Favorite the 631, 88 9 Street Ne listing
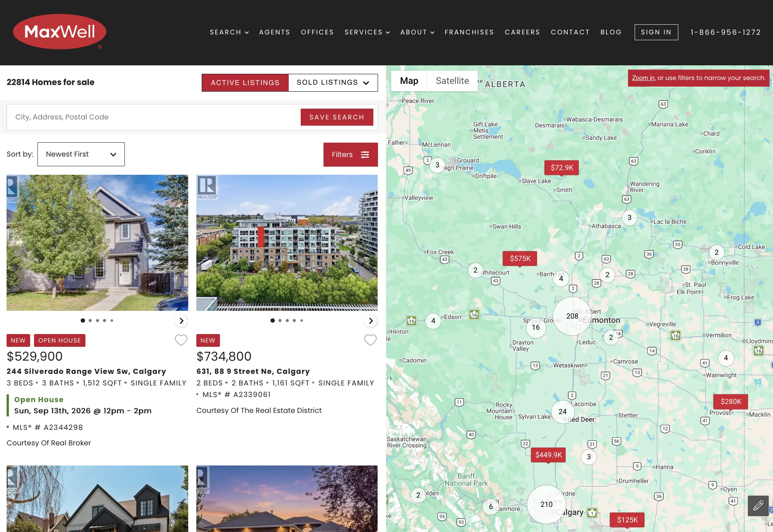The width and height of the screenshot is (773, 532). [x=370, y=340]
